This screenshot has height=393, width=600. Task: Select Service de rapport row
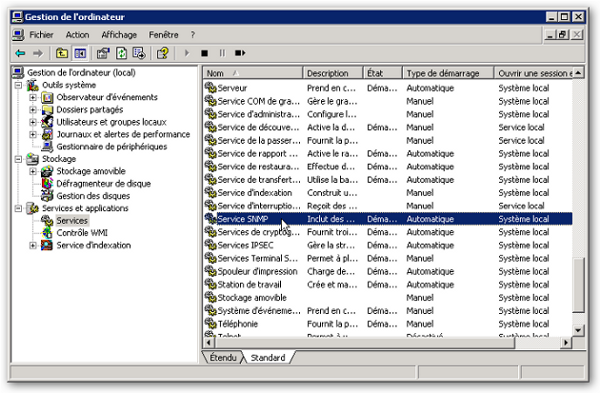(x=388, y=153)
